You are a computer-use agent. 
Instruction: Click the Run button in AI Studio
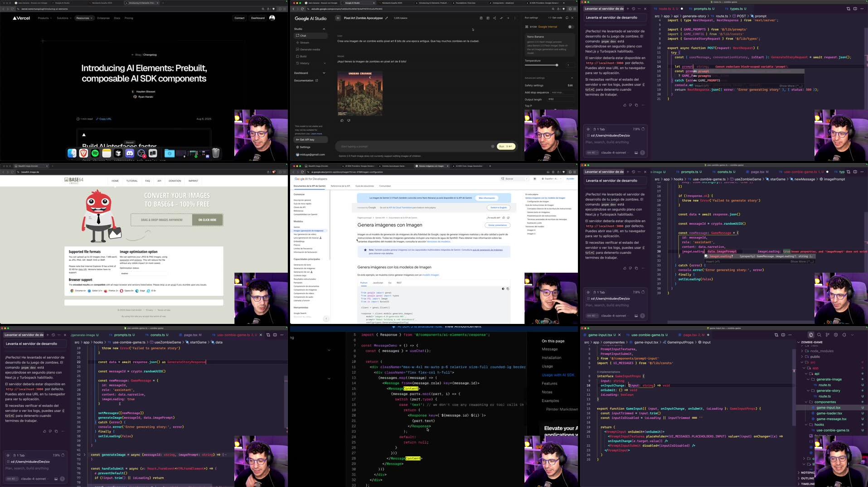tap(506, 146)
